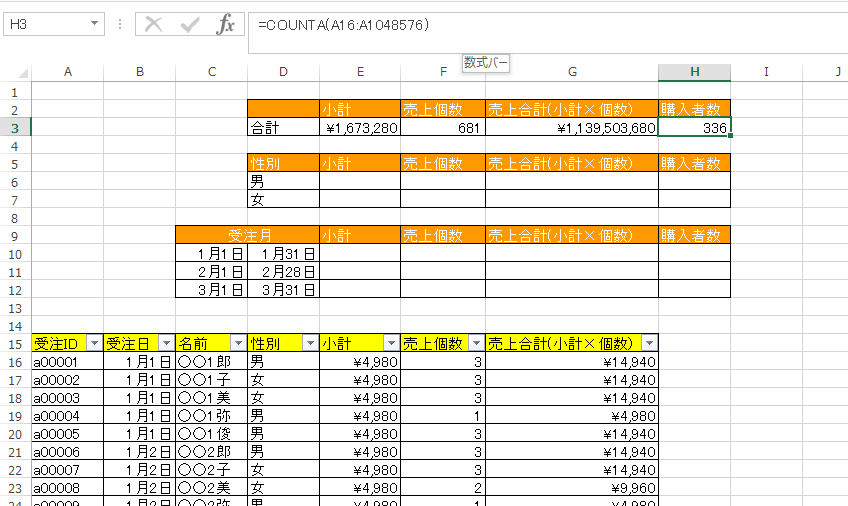
Task: Click the three-dot name box resize handle
Action: [120, 25]
